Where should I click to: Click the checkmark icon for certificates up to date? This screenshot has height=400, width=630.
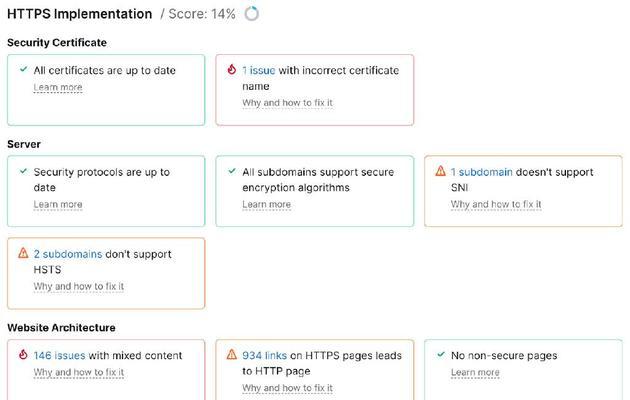coord(24,69)
